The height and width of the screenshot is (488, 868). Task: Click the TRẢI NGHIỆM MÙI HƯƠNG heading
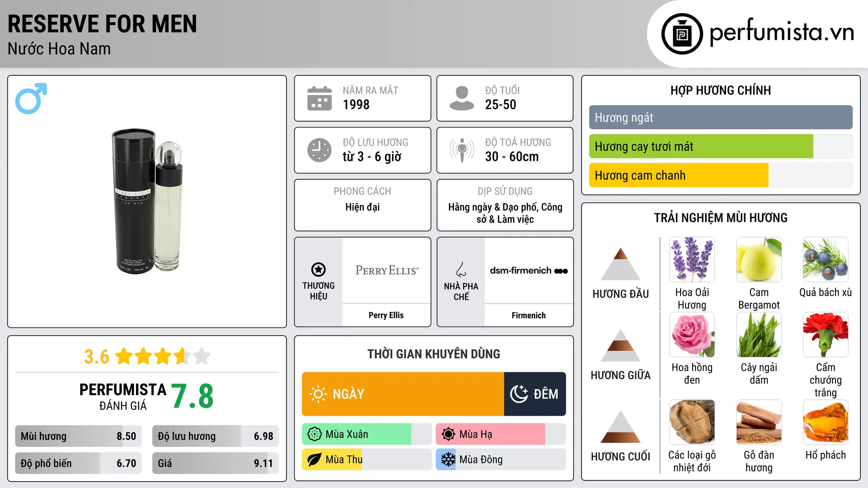pyautogui.click(x=721, y=218)
